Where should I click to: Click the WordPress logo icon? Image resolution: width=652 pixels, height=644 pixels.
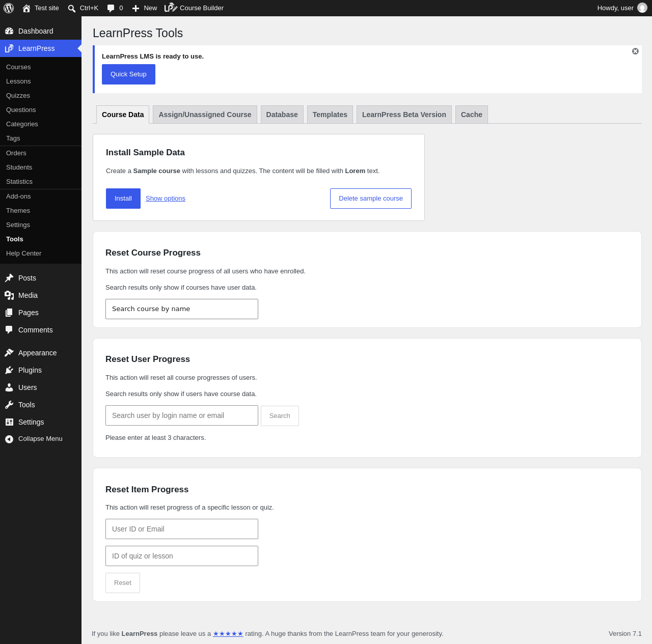point(9,8)
